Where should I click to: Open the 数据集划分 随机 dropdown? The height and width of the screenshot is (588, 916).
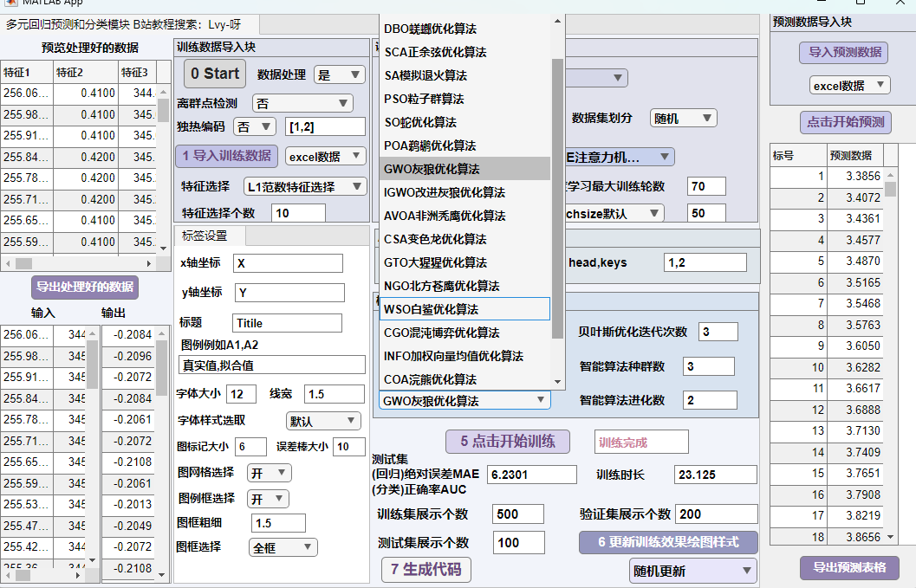(x=683, y=118)
